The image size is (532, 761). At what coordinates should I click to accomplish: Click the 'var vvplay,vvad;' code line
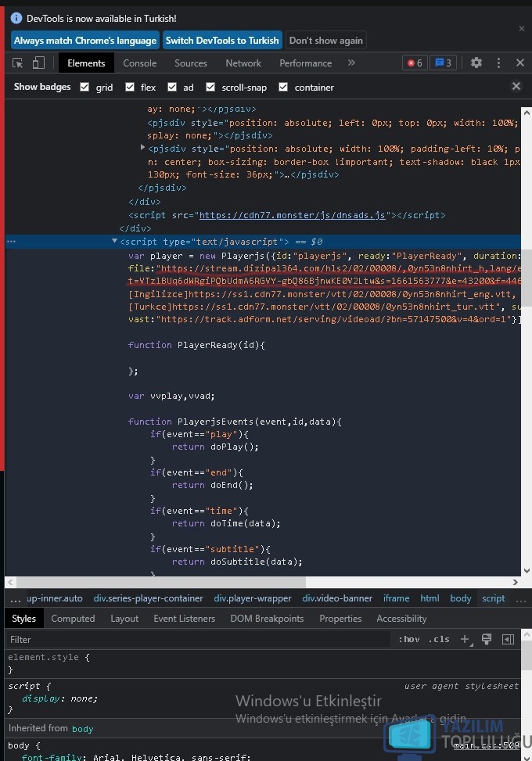171,396
